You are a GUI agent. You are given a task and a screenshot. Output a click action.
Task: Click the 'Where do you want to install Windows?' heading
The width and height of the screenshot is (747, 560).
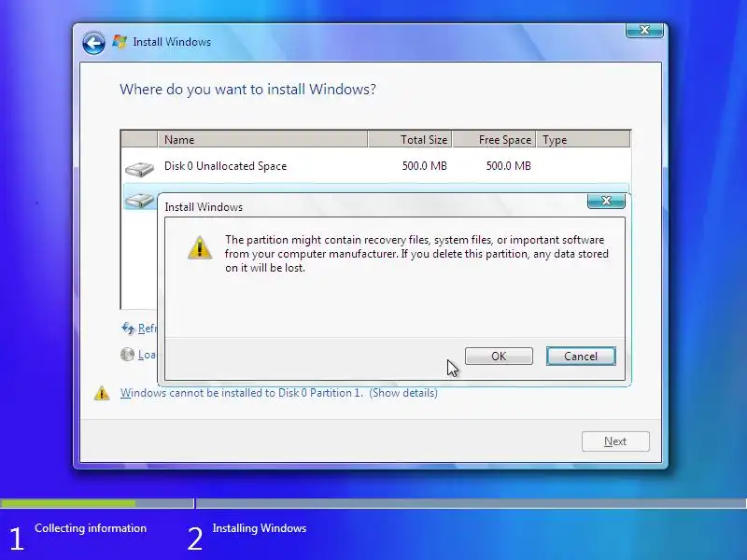coord(247,89)
